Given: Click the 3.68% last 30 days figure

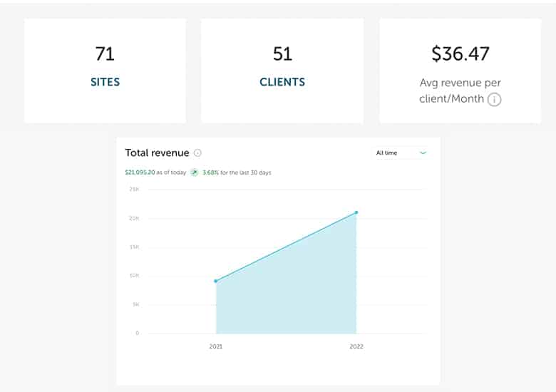Looking at the screenshot, I should pyautogui.click(x=212, y=172).
